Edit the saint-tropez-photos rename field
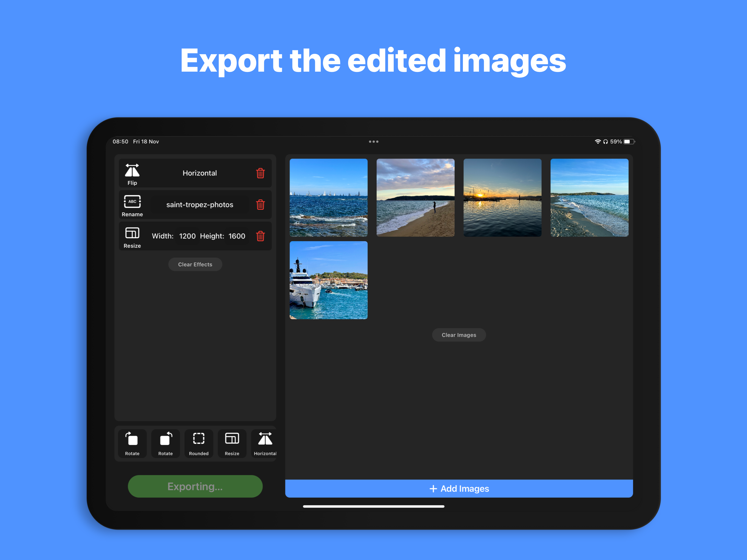747x560 pixels. 200,205
